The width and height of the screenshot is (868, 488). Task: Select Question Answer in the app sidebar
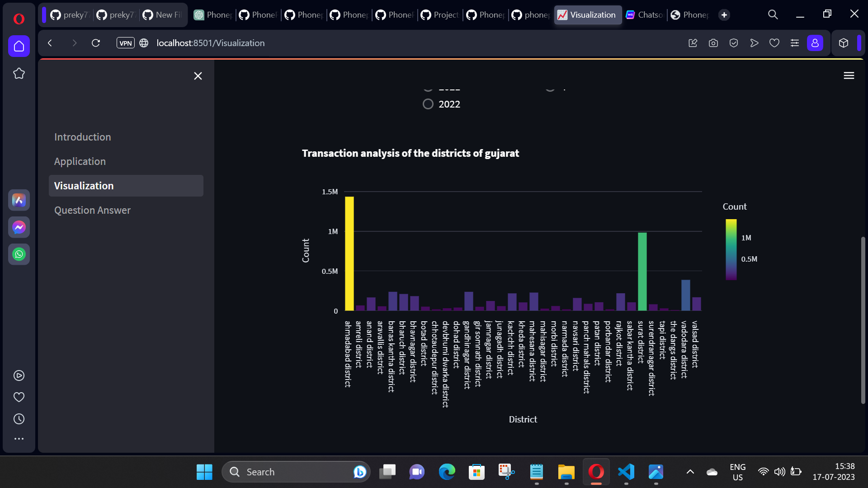coord(92,210)
